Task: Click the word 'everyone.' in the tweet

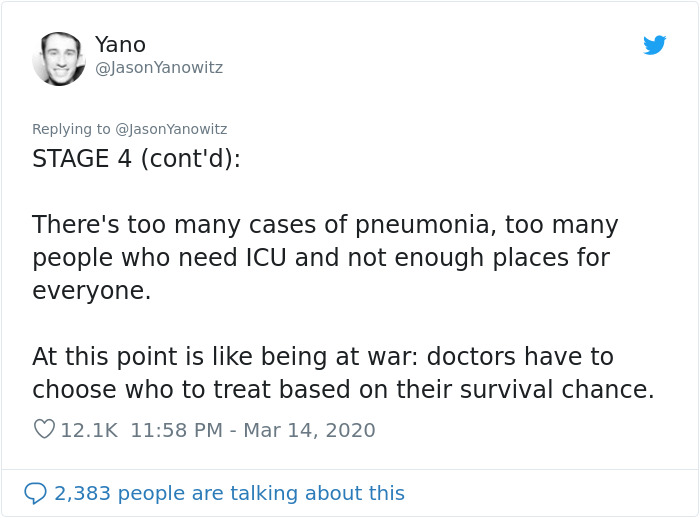Action: 91,291
